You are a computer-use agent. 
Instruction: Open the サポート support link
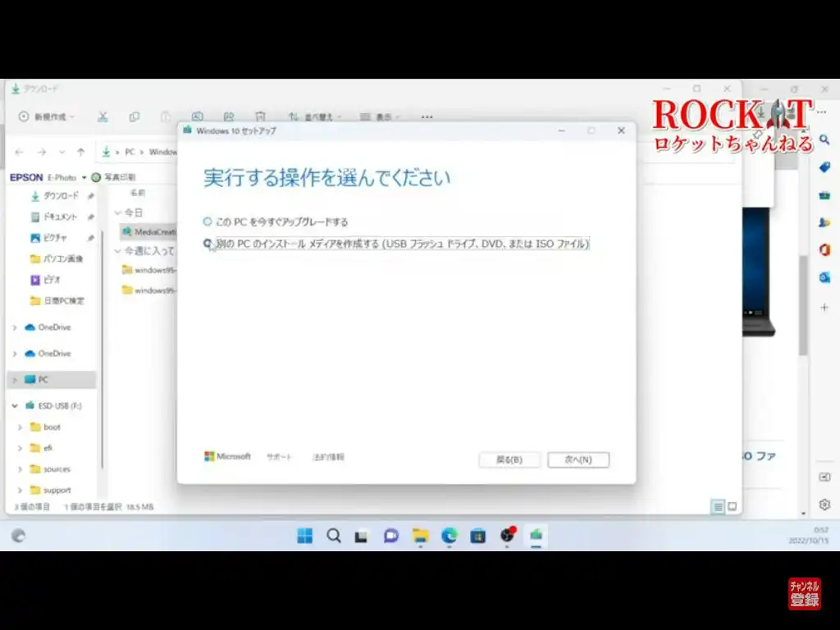tap(279, 457)
